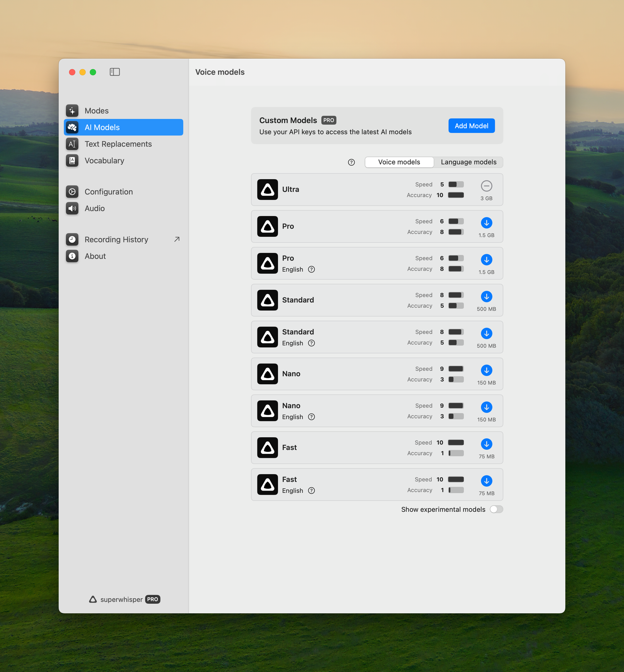Select the Voice models tab
Image resolution: width=624 pixels, height=672 pixels.
(399, 162)
